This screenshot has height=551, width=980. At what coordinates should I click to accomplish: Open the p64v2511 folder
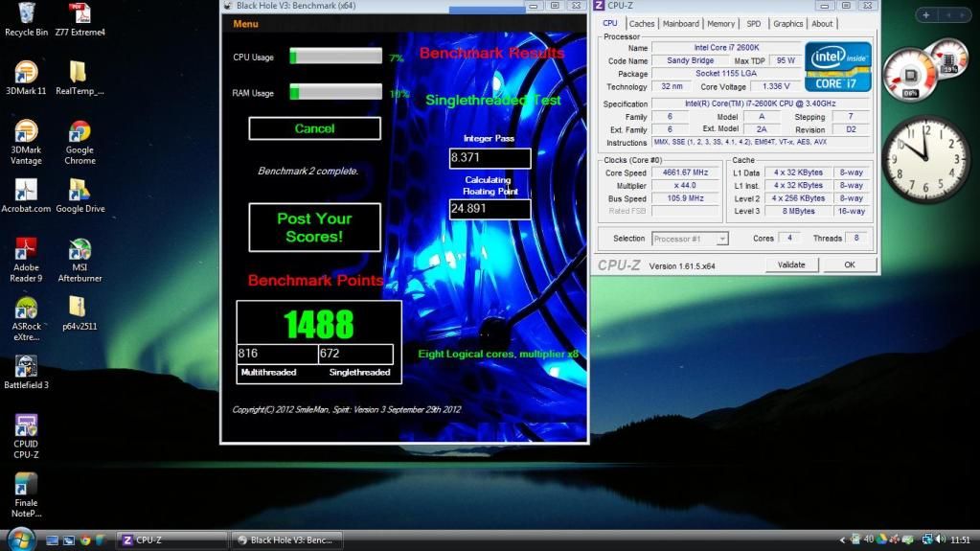[x=80, y=313]
